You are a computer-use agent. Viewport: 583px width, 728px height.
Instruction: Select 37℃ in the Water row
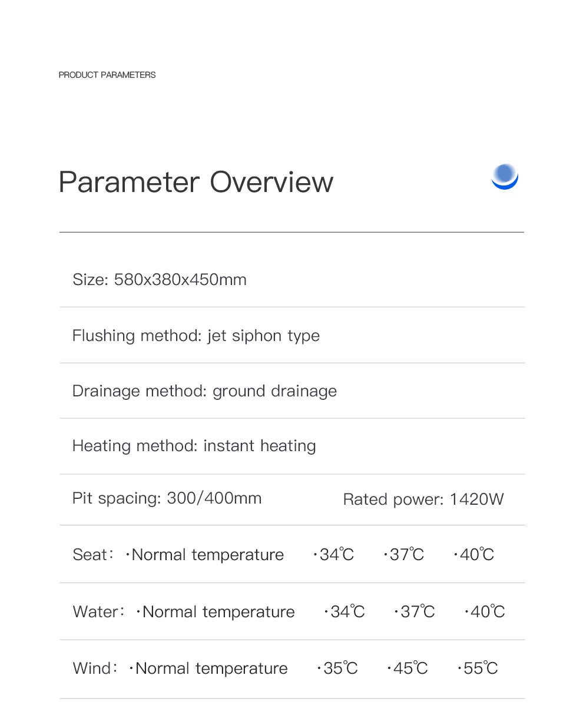click(417, 612)
